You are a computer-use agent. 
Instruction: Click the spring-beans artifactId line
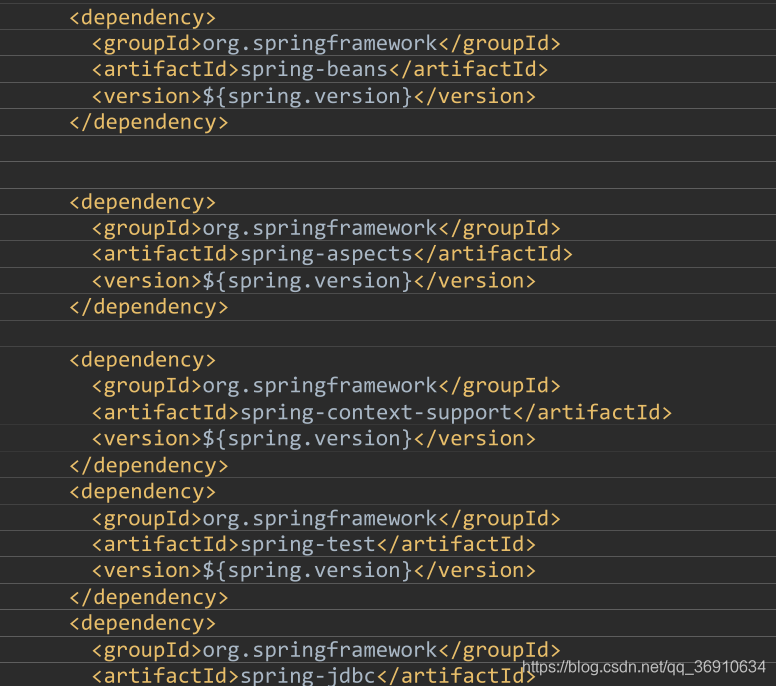320,69
